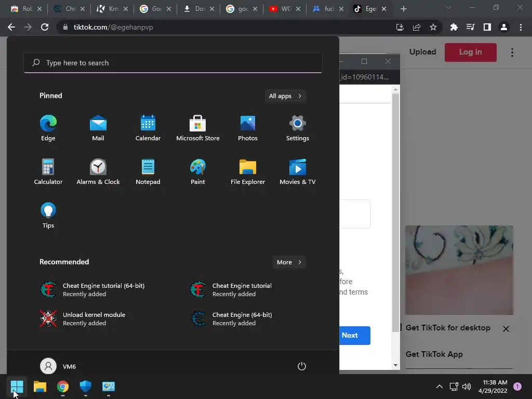Viewport: 532px width, 399px height.
Task: Open the VM6 user account menu
Action: [58, 366]
